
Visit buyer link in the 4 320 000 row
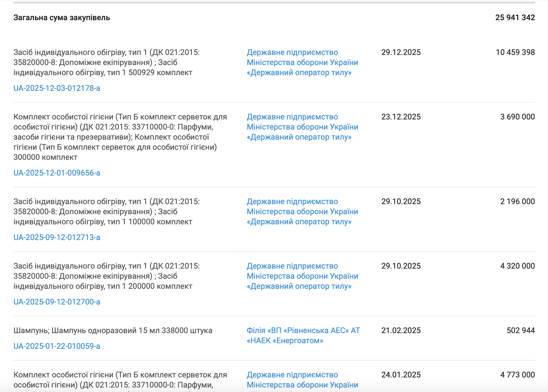pos(302,276)
